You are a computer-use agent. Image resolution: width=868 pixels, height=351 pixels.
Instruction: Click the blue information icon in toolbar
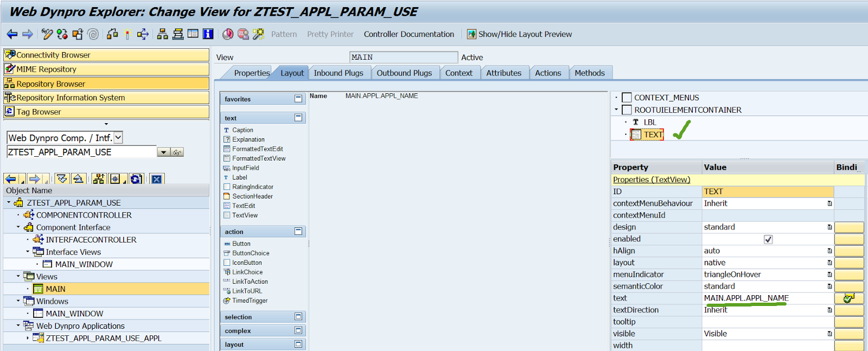coord(208,34)
